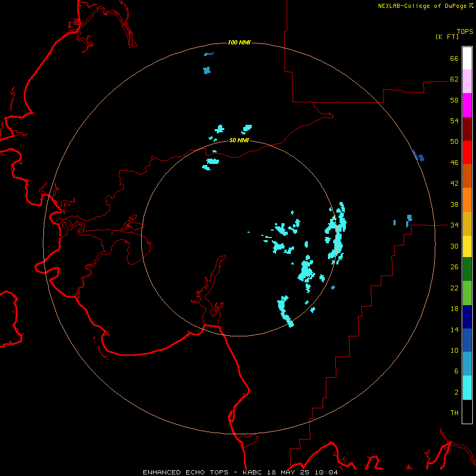Click the 6 legend label
This screenshot has height=476, width=476.
(x=456, y=371)
